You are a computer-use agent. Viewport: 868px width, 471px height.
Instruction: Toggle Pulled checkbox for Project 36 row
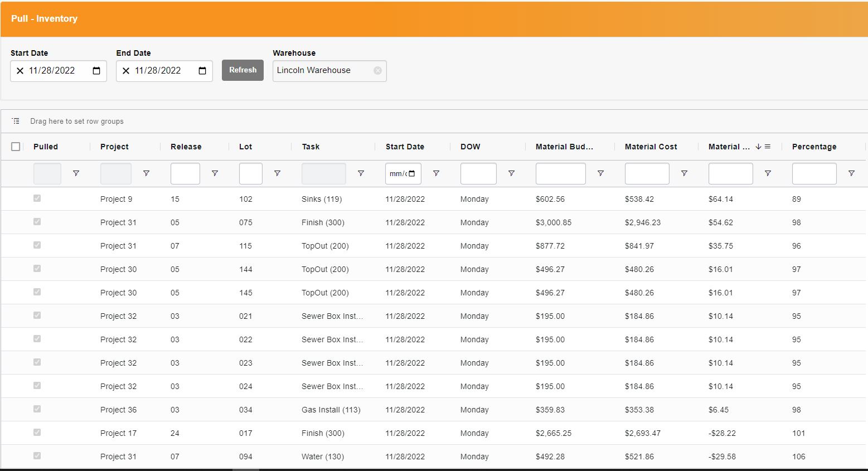coord(37,409)
